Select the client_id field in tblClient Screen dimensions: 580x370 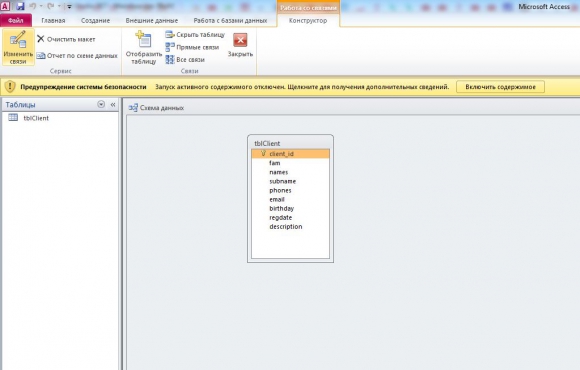click(290, 154)
